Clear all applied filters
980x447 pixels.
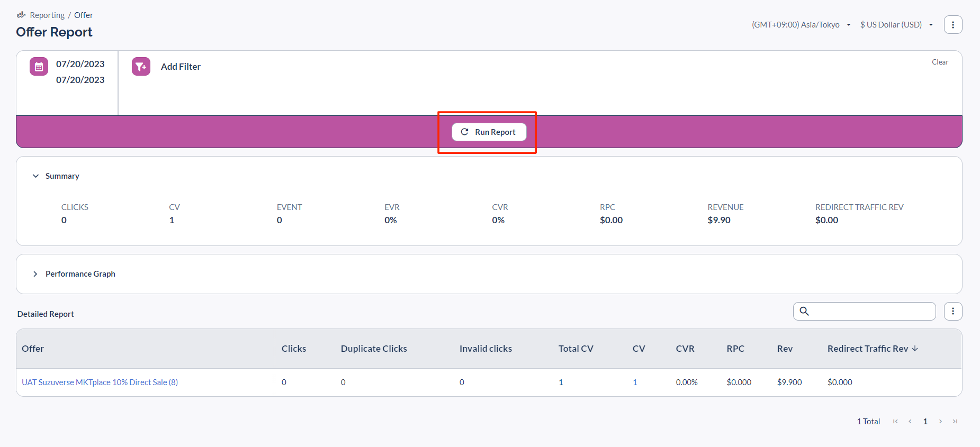click(940, 62)
